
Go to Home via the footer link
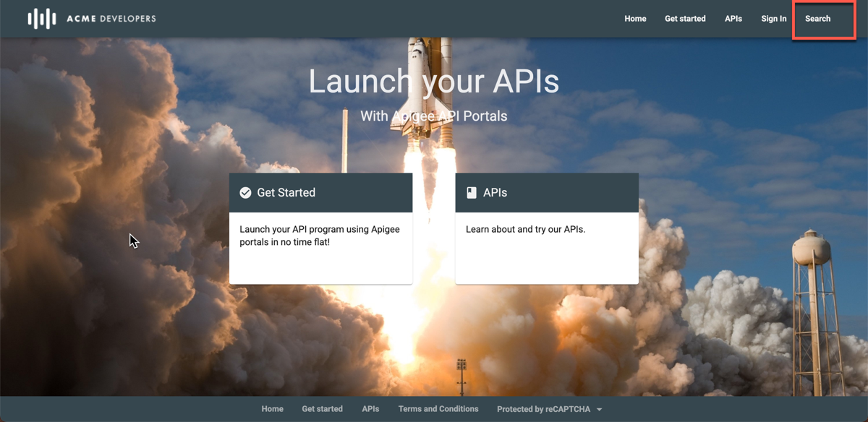272,409
